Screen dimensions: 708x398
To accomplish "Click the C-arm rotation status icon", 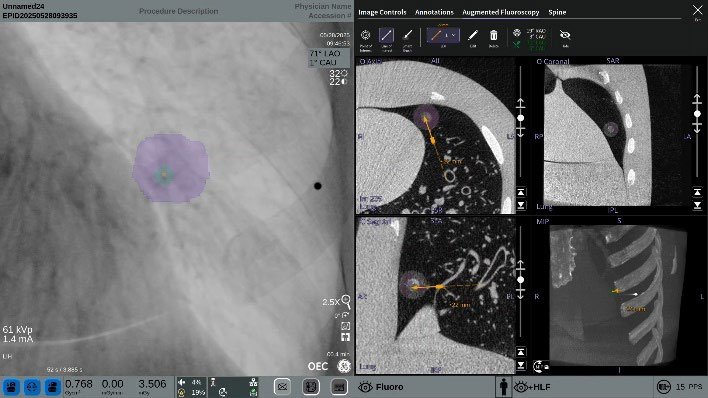I will pos(223,393).
